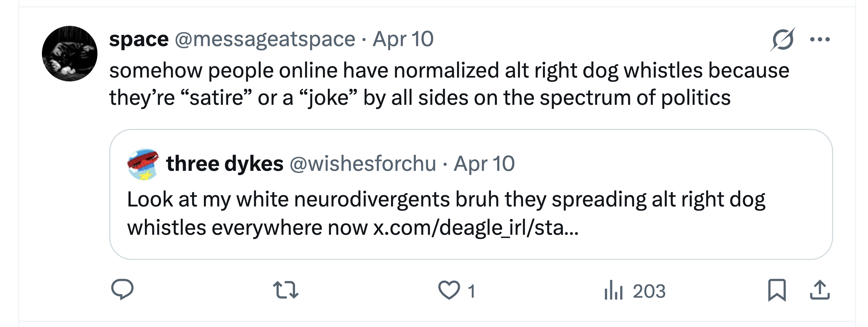
Task: Open the main tweet's Apr 10 timestamp
Action: [403, 39]
